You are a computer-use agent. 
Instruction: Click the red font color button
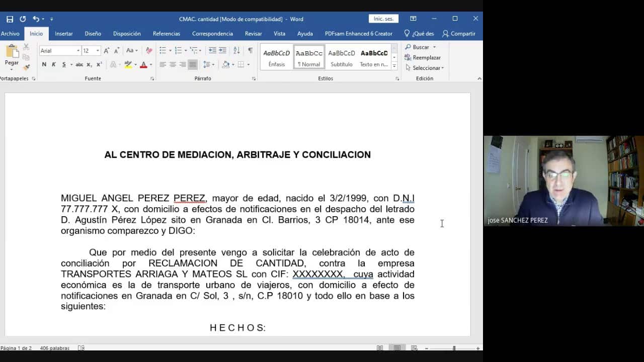tap(143, 64)
